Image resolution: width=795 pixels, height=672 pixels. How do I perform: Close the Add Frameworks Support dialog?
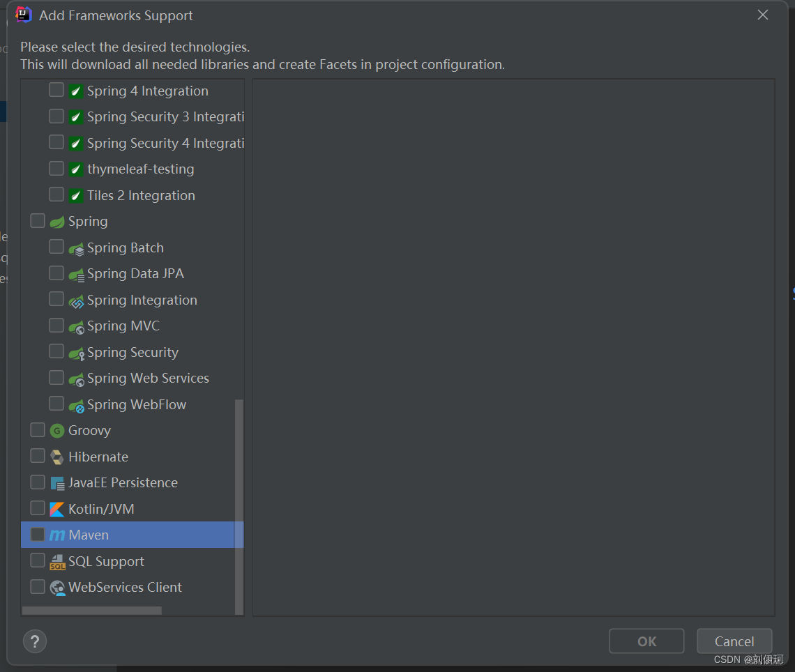coord(762,15)
